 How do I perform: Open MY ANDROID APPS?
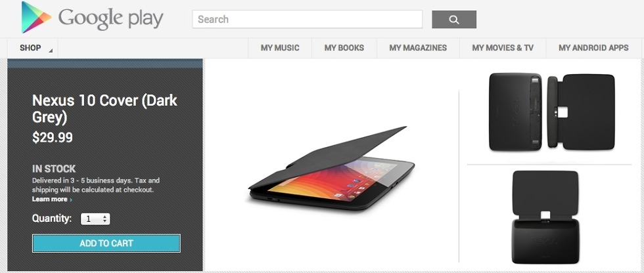click(x=593, y=48)
